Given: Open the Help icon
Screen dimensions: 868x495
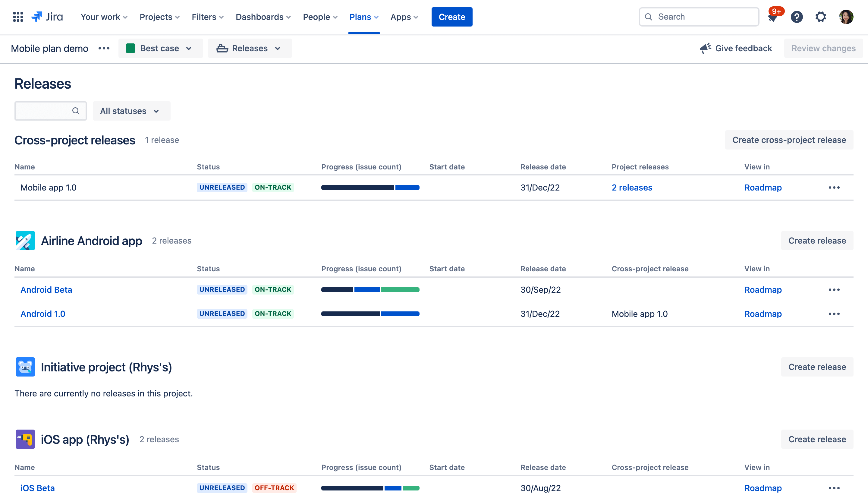Looking at the screenshot, I should tap(797, 17).
